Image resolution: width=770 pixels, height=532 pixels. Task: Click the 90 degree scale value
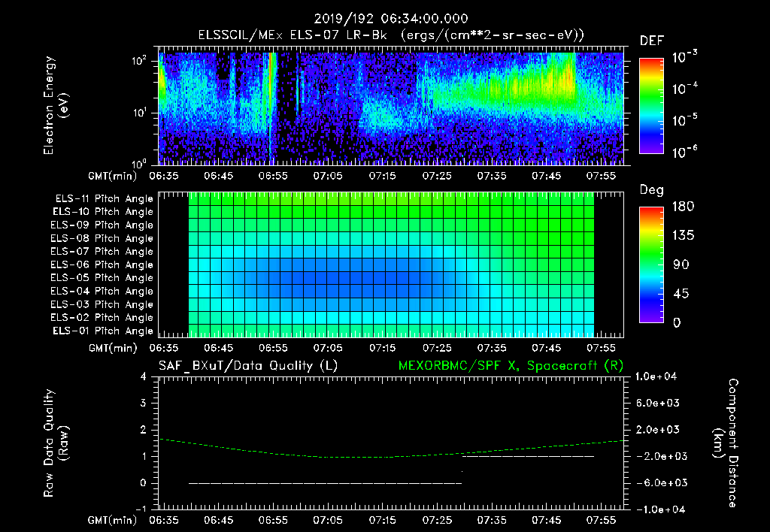coord(681,264)
